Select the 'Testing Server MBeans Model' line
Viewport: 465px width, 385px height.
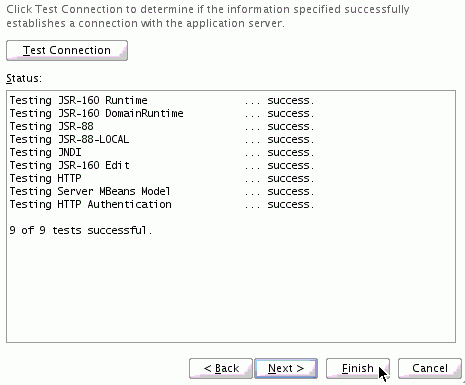pyautogui.click(x=162, y=191)
